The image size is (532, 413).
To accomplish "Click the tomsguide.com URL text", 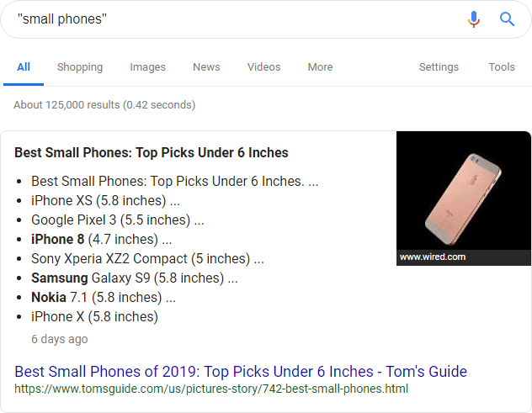I will [x=211, y=389].
